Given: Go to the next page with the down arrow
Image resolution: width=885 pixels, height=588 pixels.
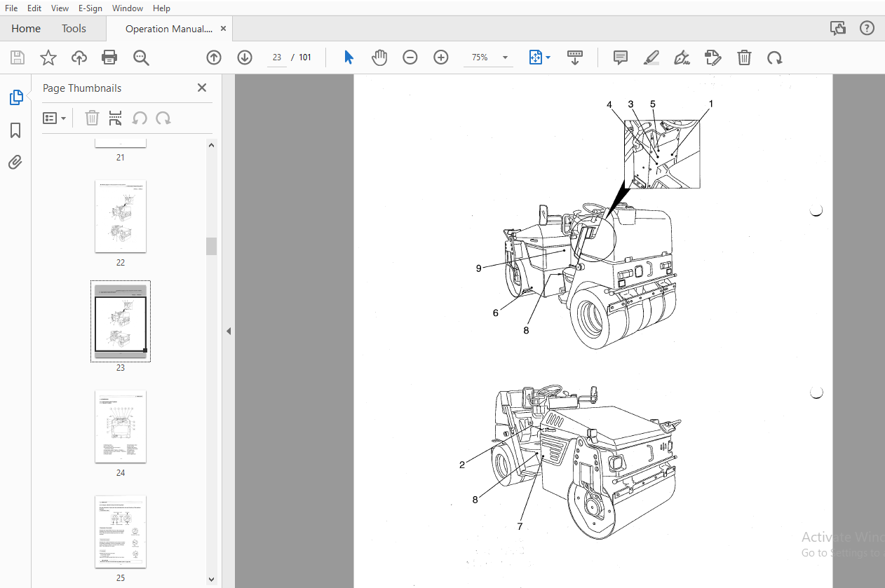Looking at the screenshot, I should point(245,57).
